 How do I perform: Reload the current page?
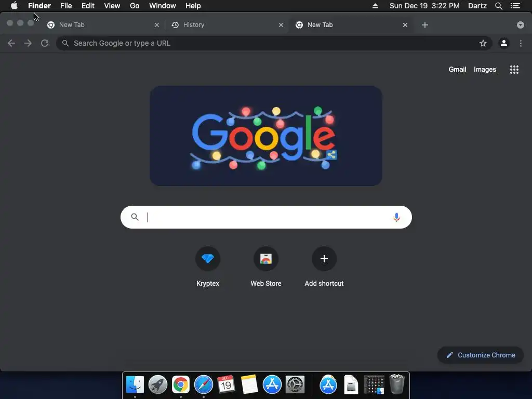[x=45, y=43]
